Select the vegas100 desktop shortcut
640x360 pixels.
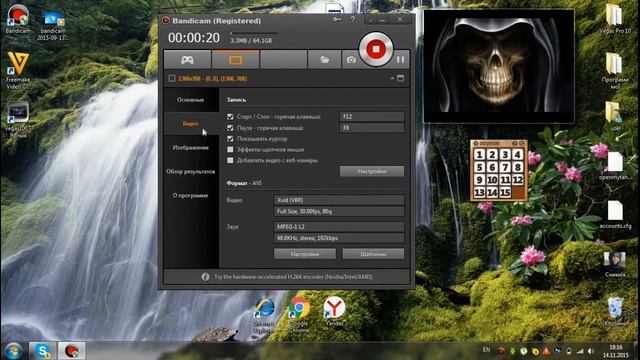point(18,119)
